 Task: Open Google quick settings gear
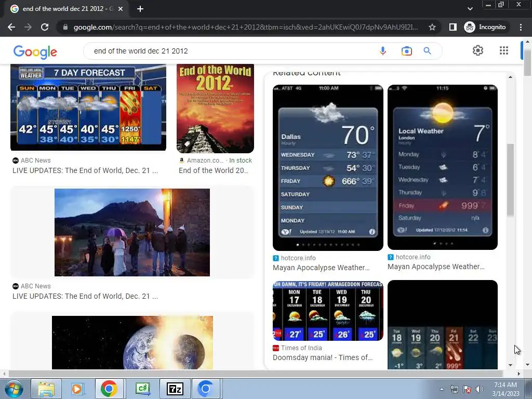478,50
